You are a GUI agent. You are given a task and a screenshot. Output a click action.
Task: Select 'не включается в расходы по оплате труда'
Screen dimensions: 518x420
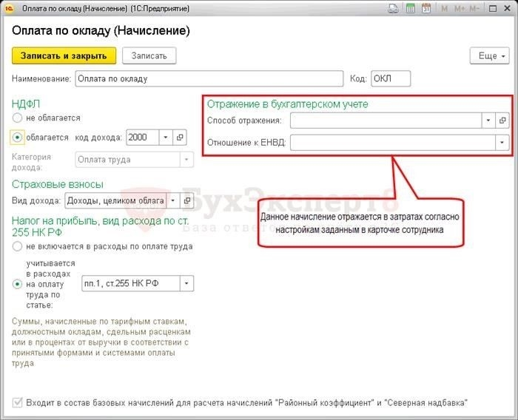17,246
